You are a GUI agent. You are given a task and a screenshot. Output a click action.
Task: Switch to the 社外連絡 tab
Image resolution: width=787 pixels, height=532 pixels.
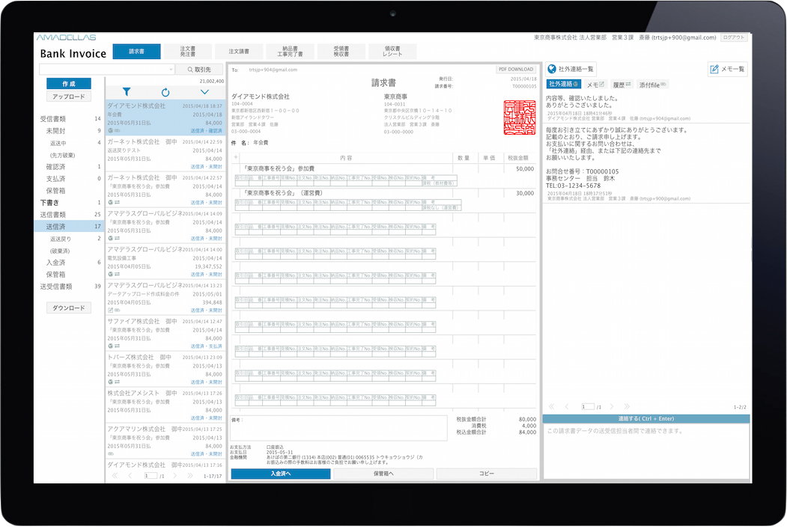pyautogui.click(x=564, y=85)
